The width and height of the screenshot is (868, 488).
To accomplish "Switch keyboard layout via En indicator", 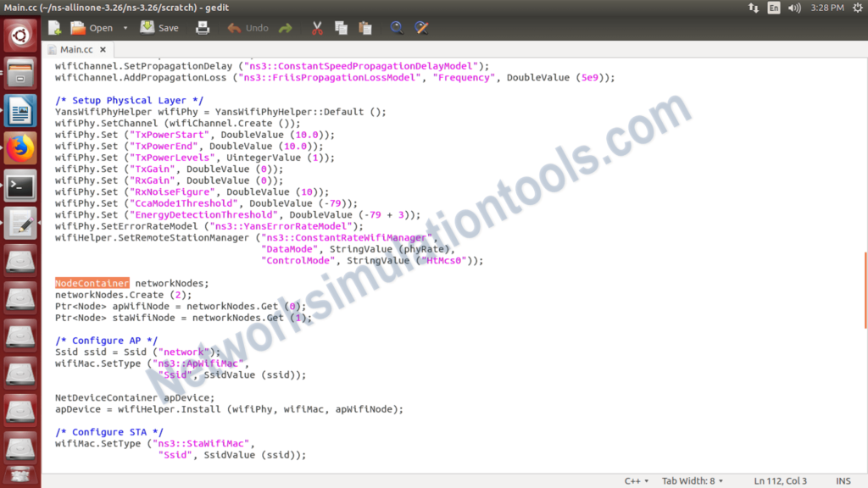I will pyautogui.click(x=775, y=8).
